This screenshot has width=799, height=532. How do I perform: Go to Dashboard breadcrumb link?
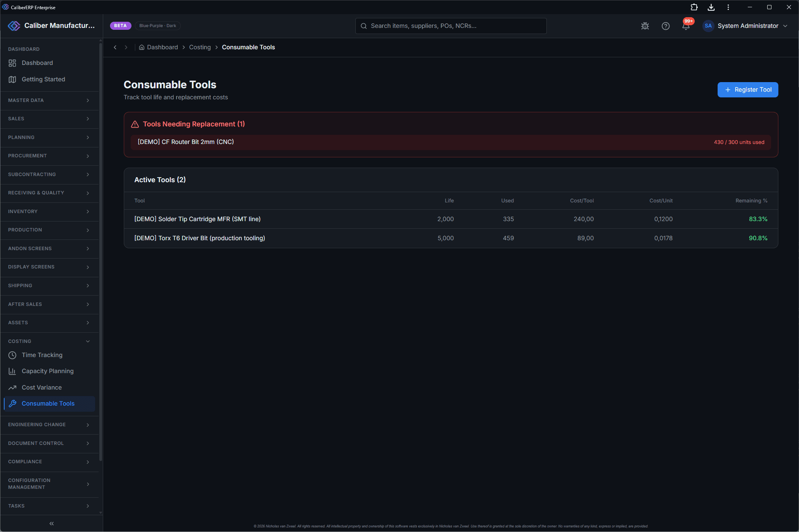tap(162, 47)
